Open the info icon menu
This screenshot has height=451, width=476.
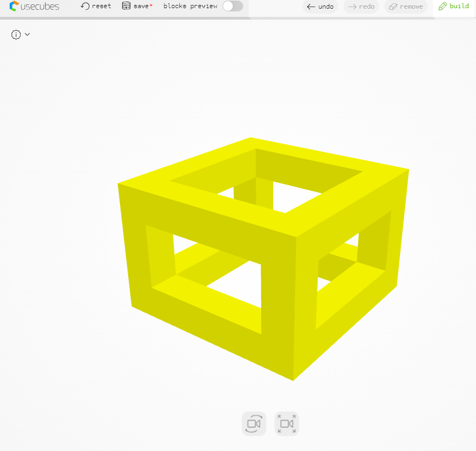16,34
